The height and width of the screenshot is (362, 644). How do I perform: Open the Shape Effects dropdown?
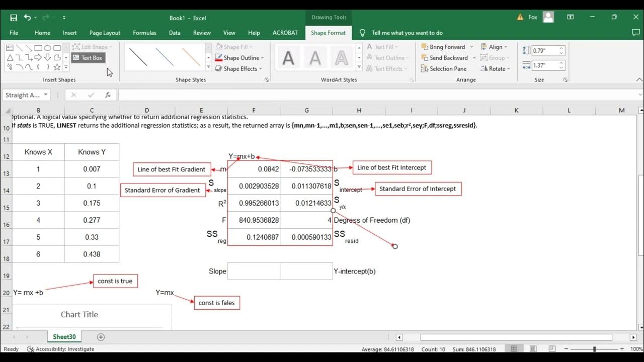tap(239, 69)
